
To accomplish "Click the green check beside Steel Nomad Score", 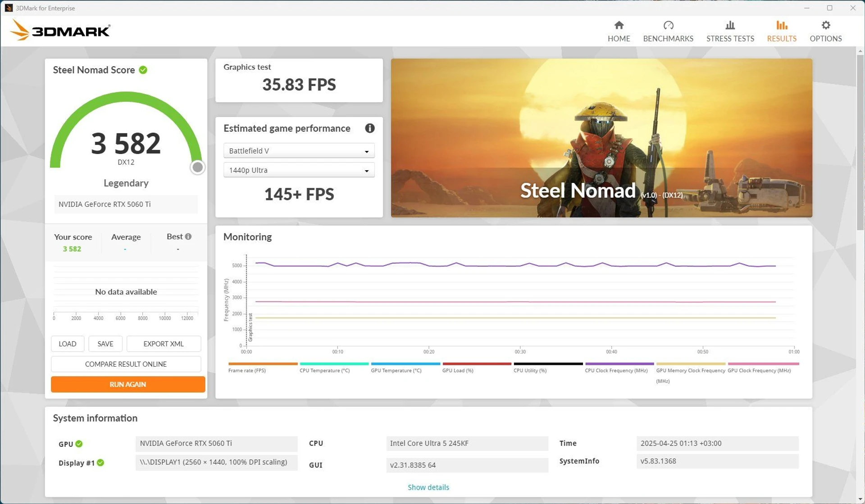I will click(x=143, y=70).
